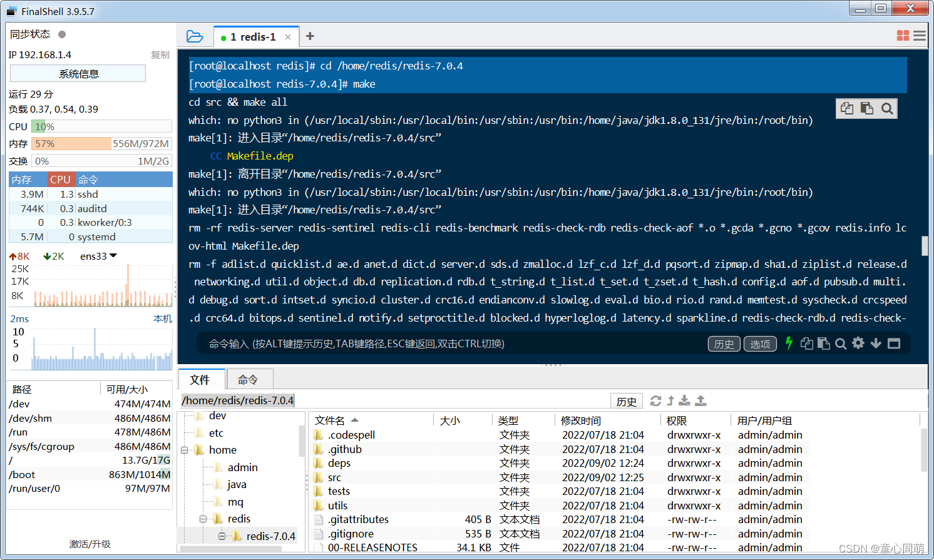
Task: Search icon in command input bar
Action: point(841,343)
